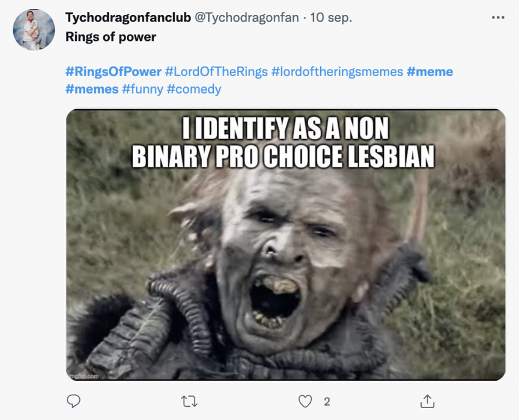This screenshot has height=420, width=519.
Task: Open the #funny hashtag
Action: [142, 89]
